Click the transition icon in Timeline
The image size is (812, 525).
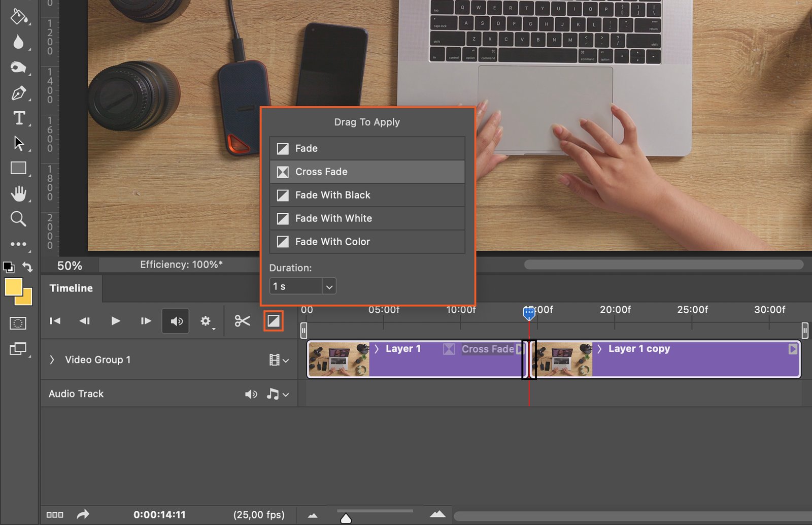point(273,321)
